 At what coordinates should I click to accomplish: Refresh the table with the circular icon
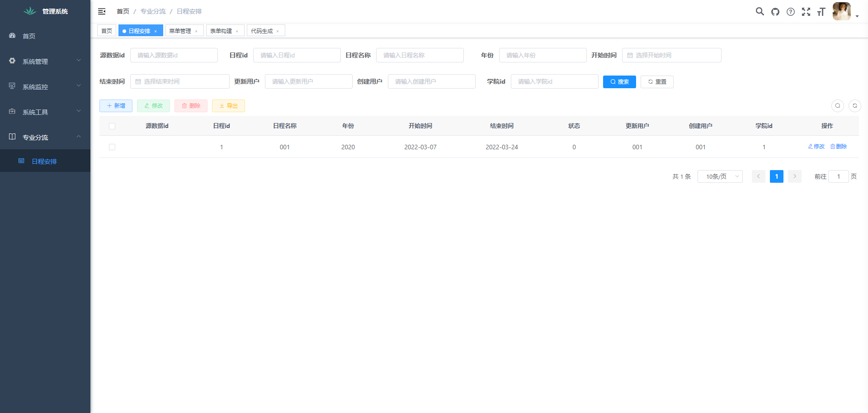coord(855,106)
